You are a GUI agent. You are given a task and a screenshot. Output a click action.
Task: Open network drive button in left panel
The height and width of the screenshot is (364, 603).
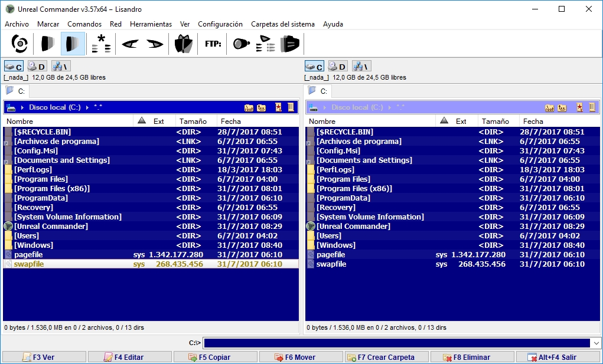[61, 66]
